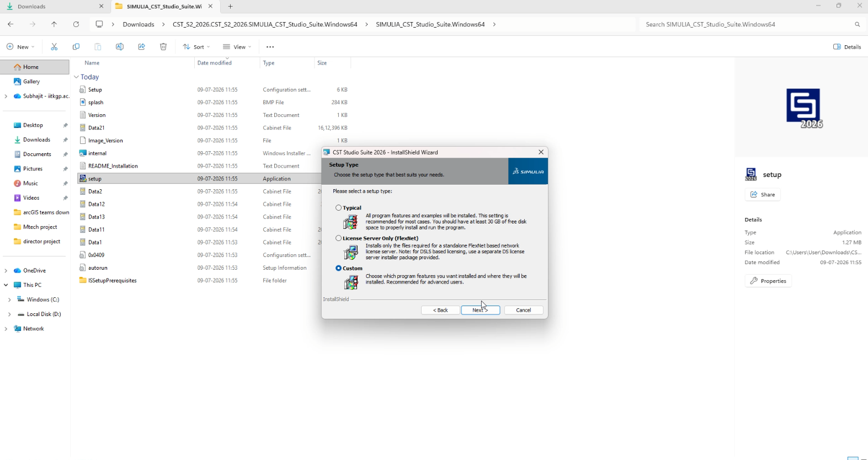Click the CST 2026 setup preview thumbnail
Viewport: 868px width, 460px height.
coord(804,108)
